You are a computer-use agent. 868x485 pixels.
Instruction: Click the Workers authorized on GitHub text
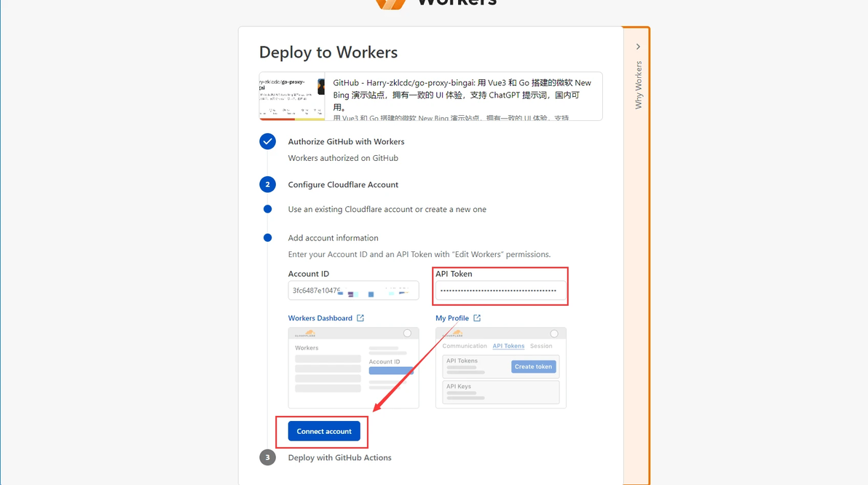[x=343, y=158]
